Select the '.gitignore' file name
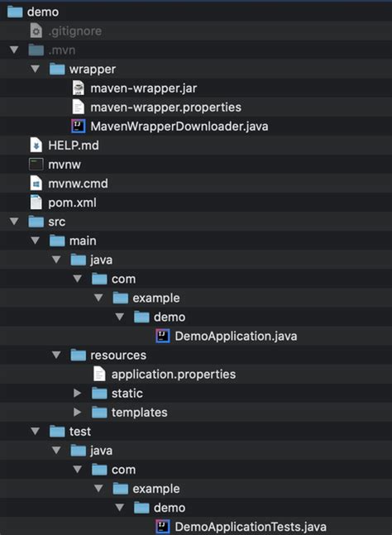 (74, 31)
